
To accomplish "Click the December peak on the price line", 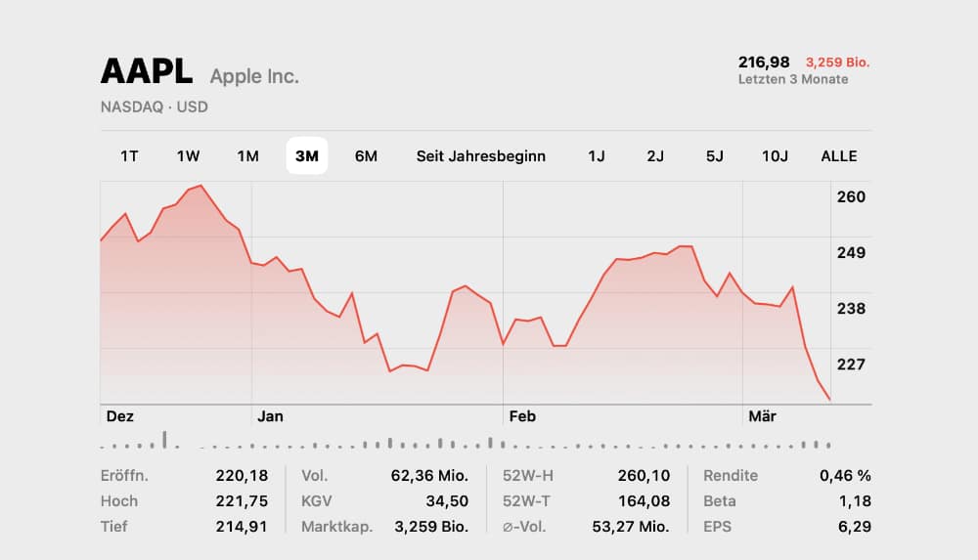I will 200,186.
